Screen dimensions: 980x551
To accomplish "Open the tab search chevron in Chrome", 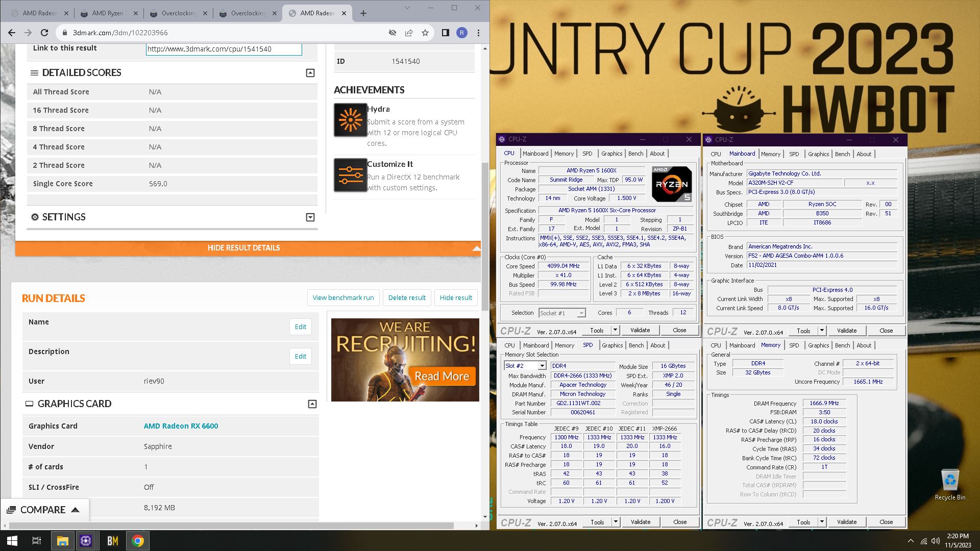I will pos(407,8).
